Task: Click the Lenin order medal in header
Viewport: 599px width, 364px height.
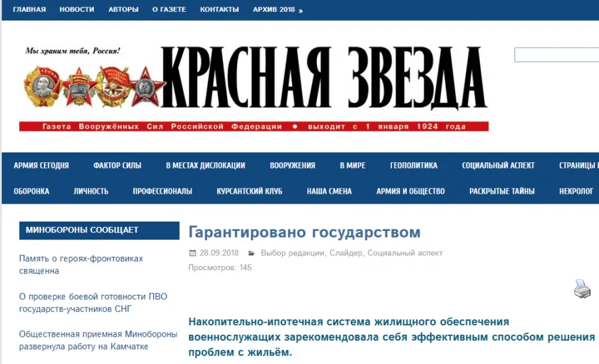Action: [41, 87]
